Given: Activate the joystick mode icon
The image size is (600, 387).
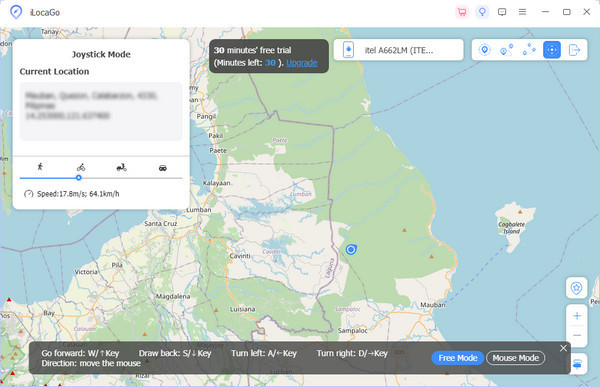Looking at the screenshot, I should (552, 50).
